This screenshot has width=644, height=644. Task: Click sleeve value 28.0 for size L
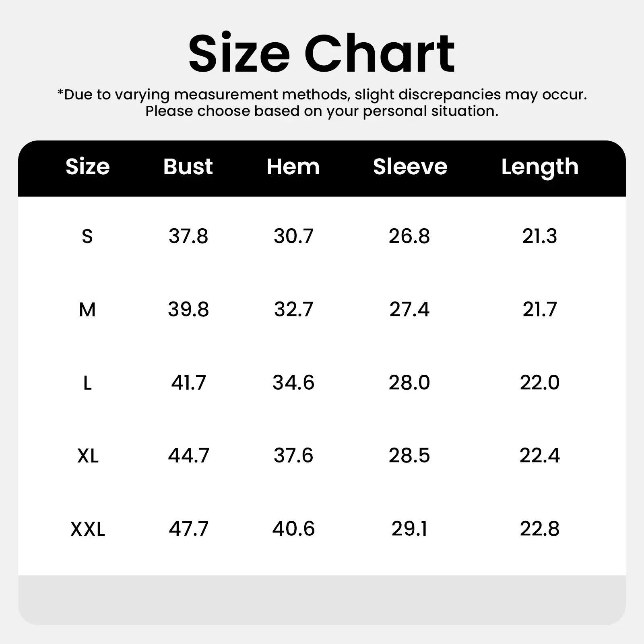tap(409, 382)
